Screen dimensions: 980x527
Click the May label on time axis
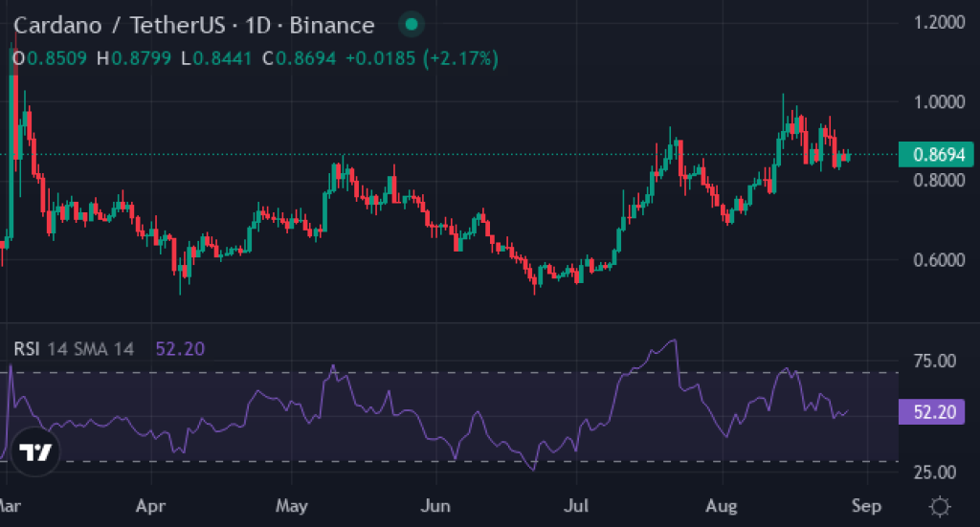coord(292,506)
